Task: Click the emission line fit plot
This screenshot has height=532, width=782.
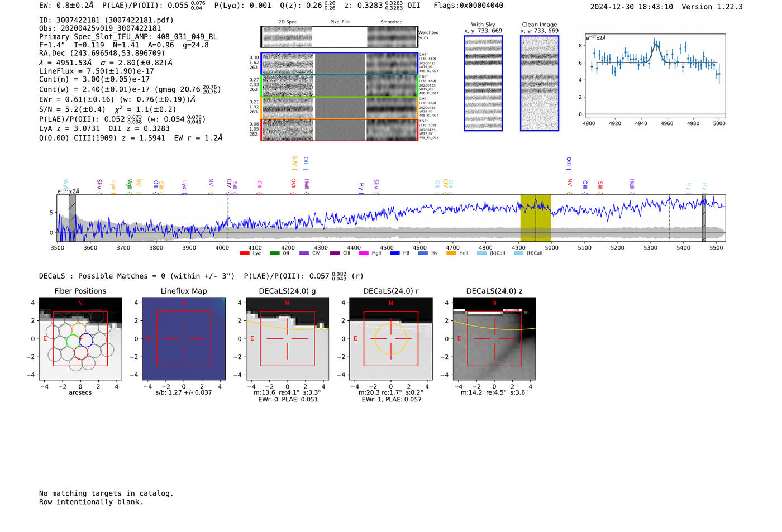Action: tap(654, 76)
